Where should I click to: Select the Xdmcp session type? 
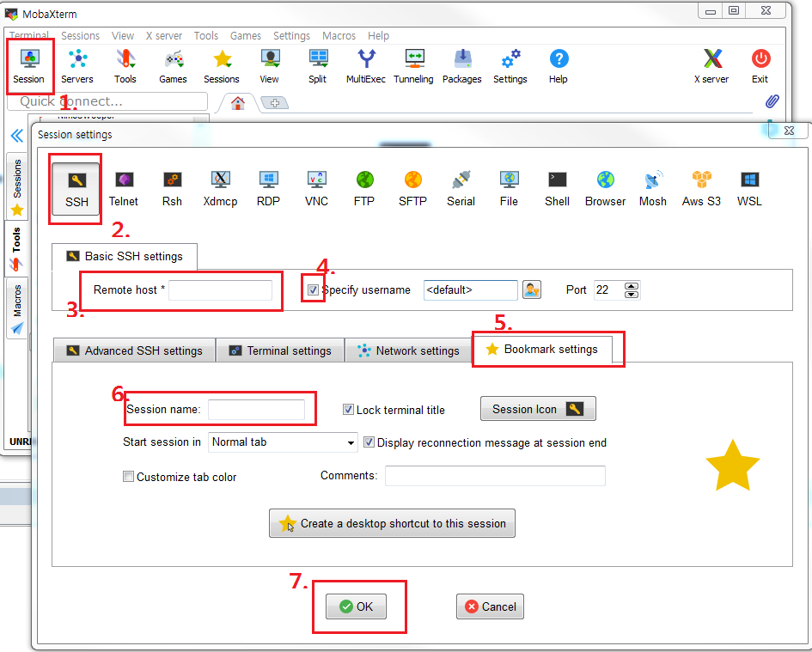220,189
